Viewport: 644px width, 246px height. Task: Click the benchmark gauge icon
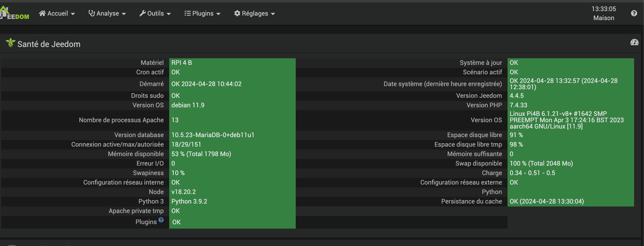click(x=634, y=42)
